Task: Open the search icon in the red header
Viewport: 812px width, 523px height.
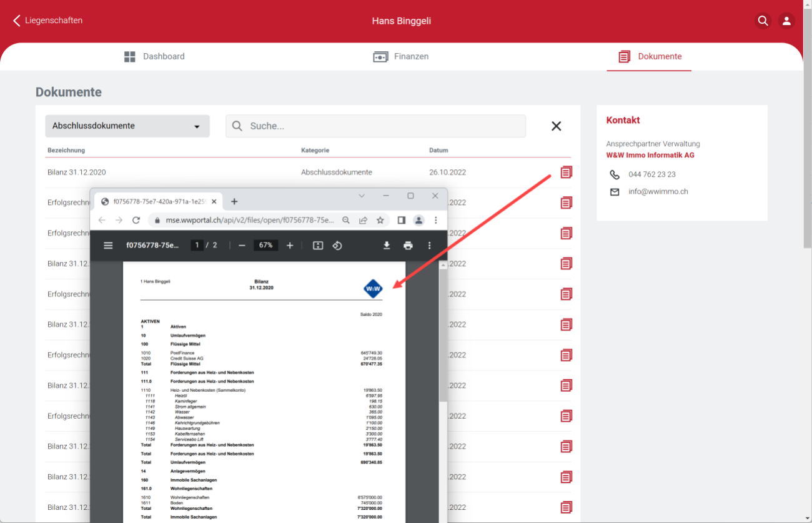Action: pos(763,21)
